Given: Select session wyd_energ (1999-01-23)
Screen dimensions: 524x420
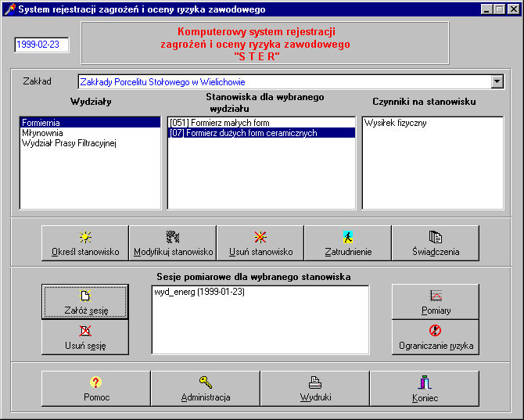Looking at the screenshot, I should [x=198, y=292].
